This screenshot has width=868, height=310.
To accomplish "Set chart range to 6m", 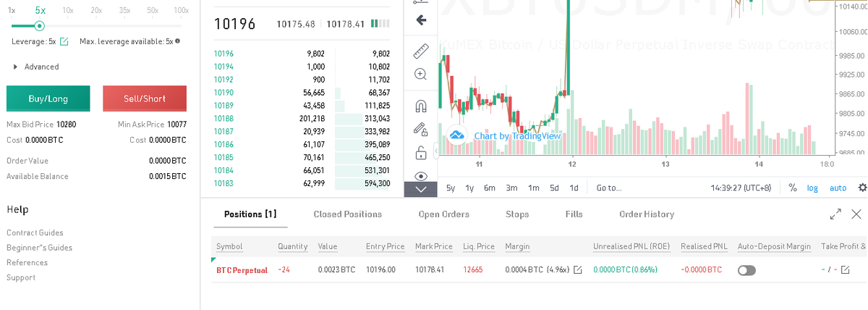I will click(490, 188).
